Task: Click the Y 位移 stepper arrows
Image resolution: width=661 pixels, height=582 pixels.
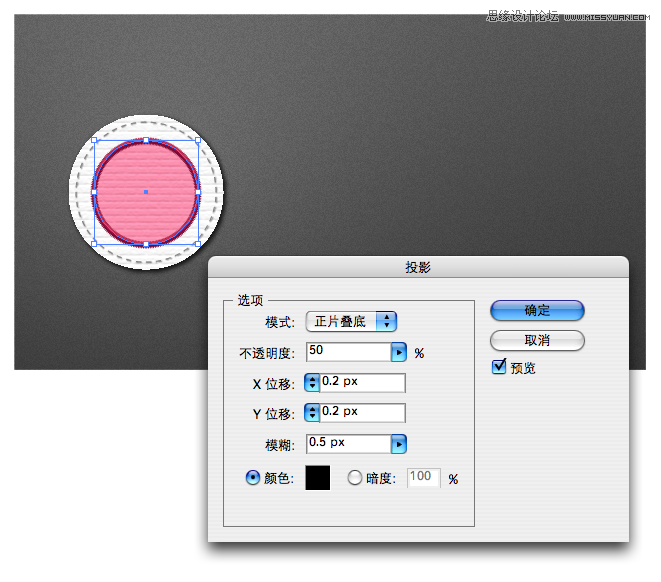Action: (x=312, y=413)
